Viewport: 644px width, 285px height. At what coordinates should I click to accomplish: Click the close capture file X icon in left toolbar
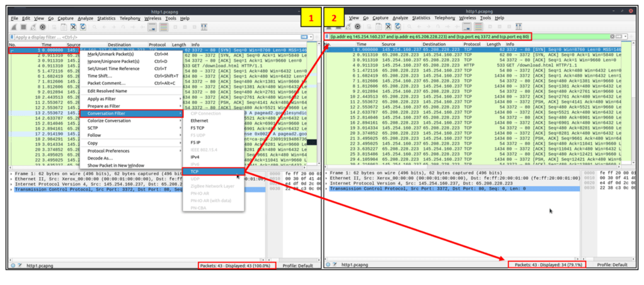pyautogui.click(x=74, y=27)
